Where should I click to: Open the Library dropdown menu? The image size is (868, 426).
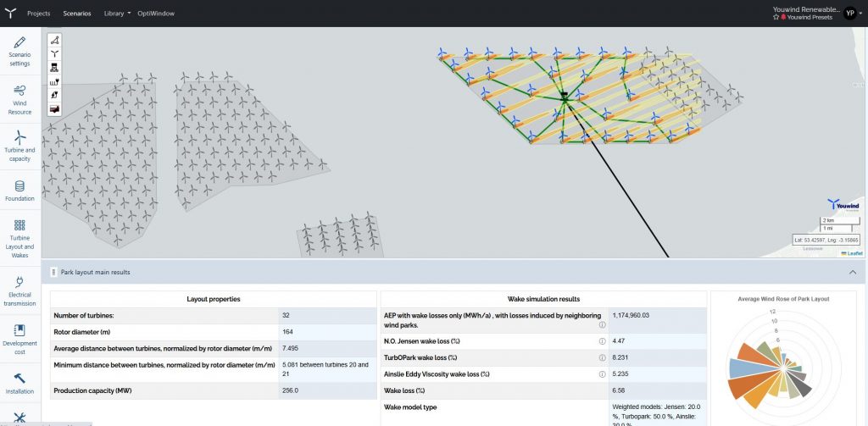117,14
